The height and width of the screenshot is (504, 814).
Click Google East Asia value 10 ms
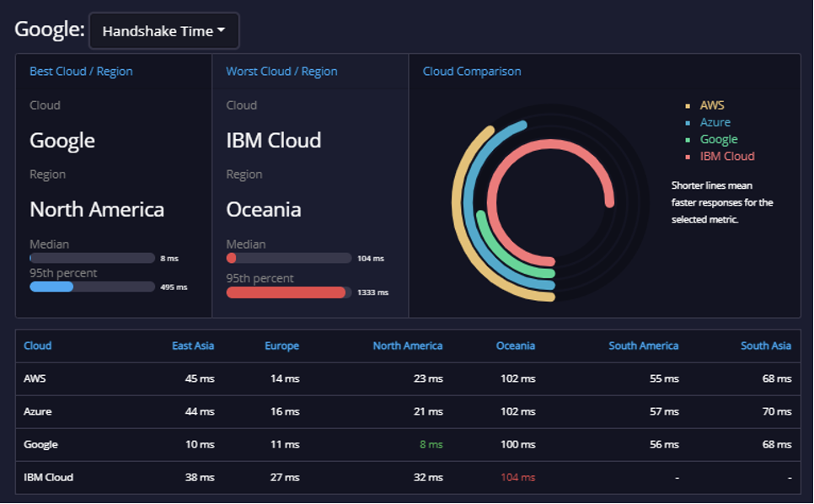[x=200, y=445]
